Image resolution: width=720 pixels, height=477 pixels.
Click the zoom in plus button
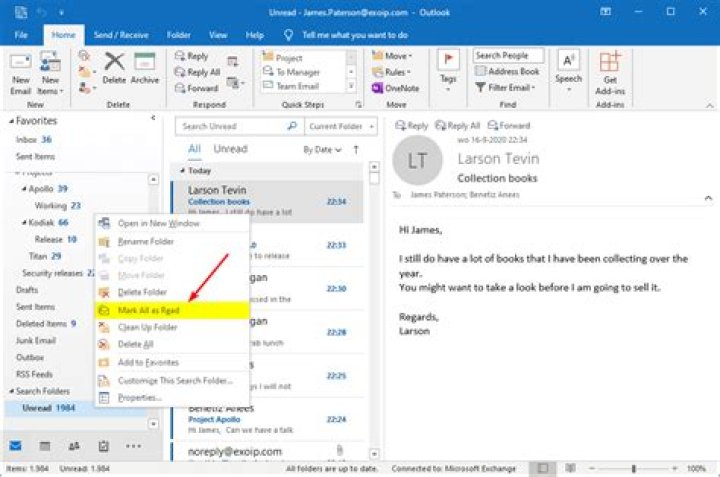pyautogui.click(x=675, y=468)
